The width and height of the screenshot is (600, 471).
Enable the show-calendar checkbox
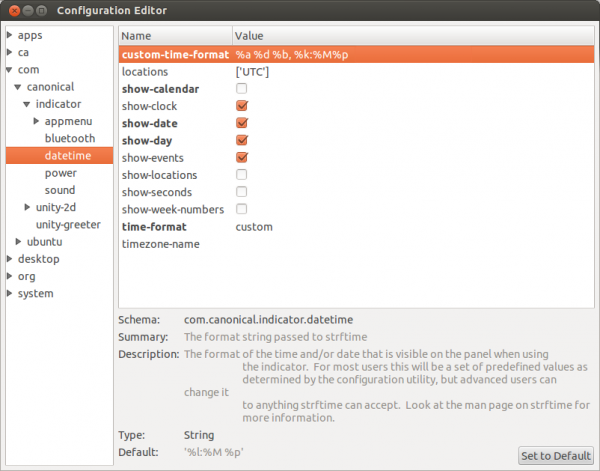pos(241,89)
